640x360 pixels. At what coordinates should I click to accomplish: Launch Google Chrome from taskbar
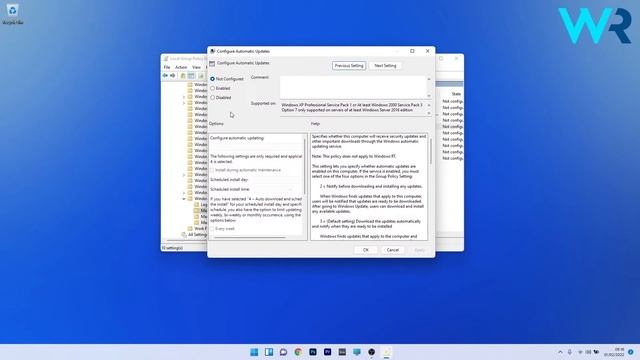(298, 352)
